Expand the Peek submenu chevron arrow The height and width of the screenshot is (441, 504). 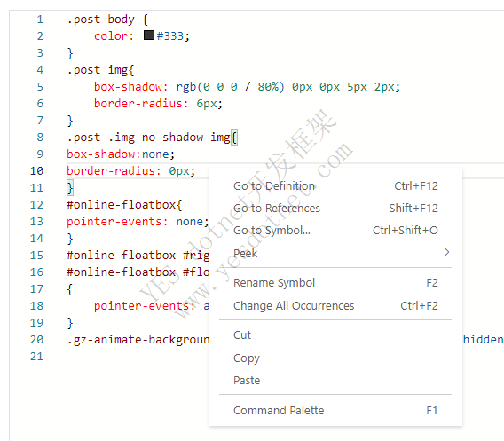(x=446, y=252)
